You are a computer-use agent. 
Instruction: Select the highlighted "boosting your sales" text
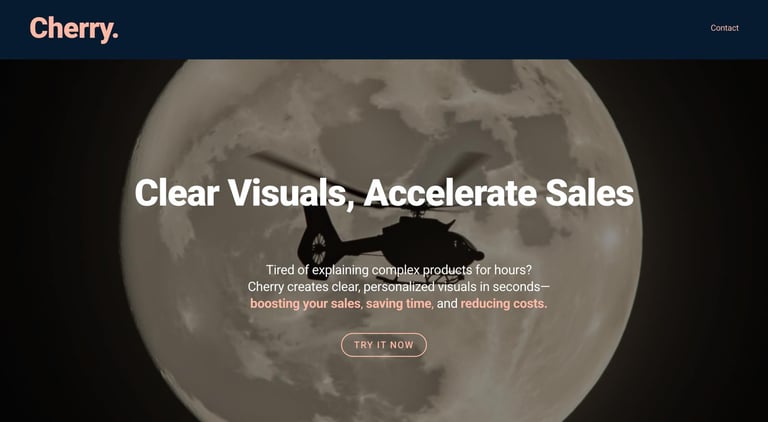tap(305, 304)
